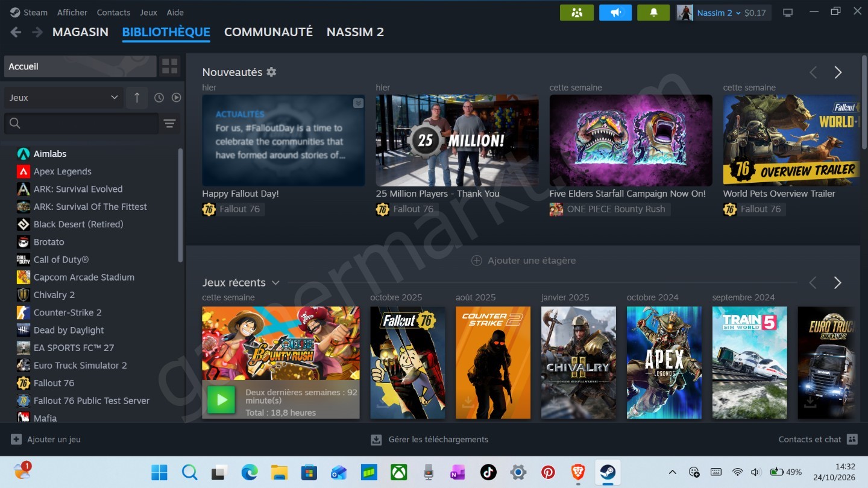Open Train Sim World 5 cover
Screen dimensions: 868x488
[x=750, y=363]
